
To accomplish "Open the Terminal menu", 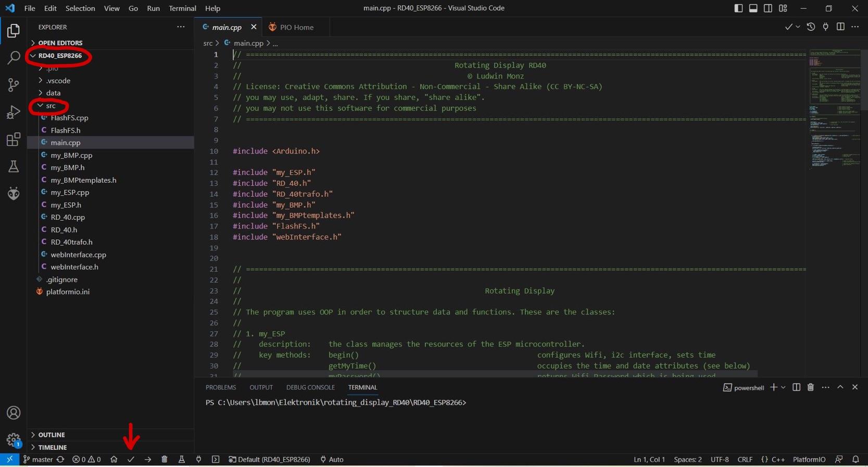I will (182, 8).
